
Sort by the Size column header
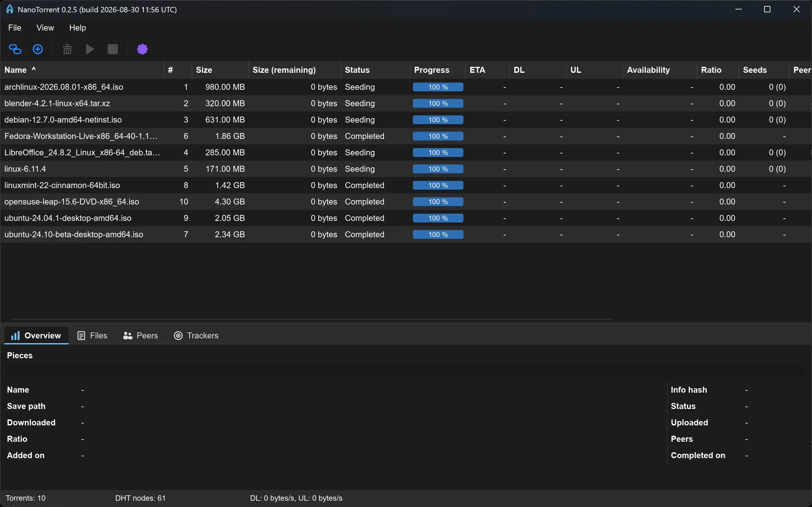coord(220,70)
